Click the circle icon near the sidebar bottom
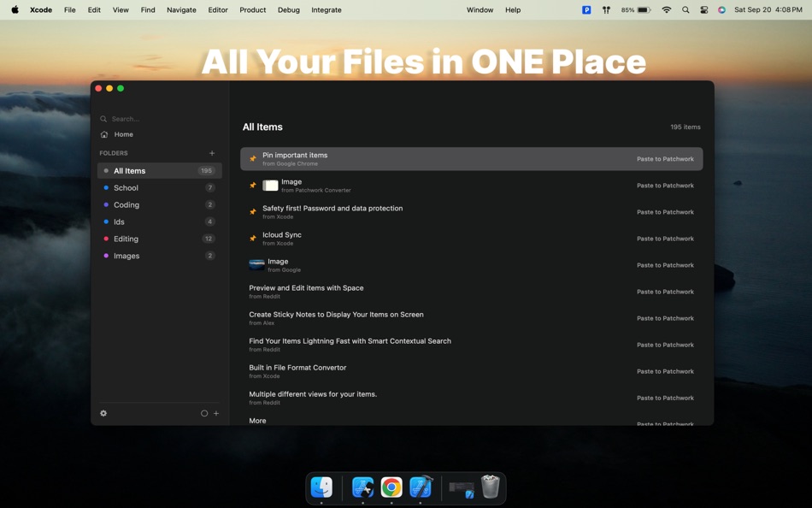Image resolution: width=812 pixels, height=508 pixels. tap(203, 413)
